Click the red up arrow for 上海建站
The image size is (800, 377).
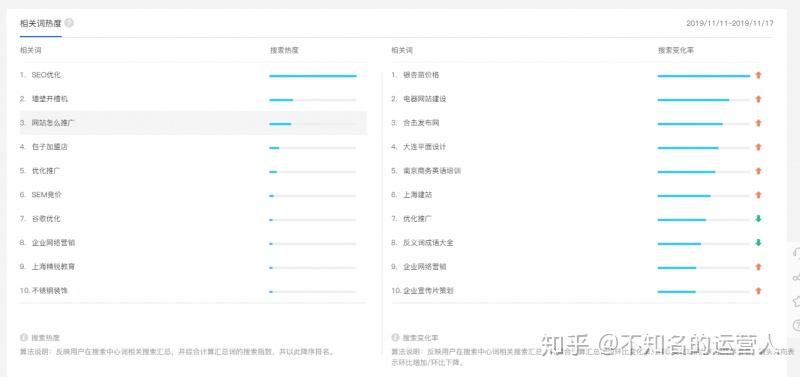[x=758, y=195]
